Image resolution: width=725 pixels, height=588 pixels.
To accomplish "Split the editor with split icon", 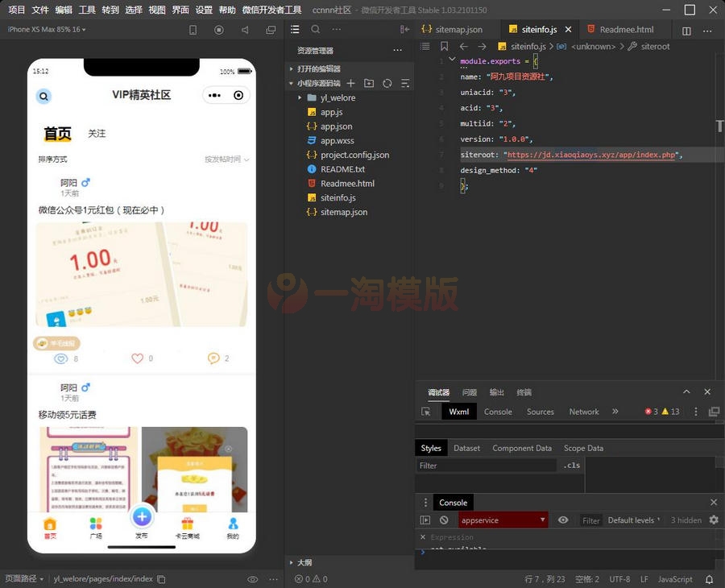I will click(x=686, y=31).
